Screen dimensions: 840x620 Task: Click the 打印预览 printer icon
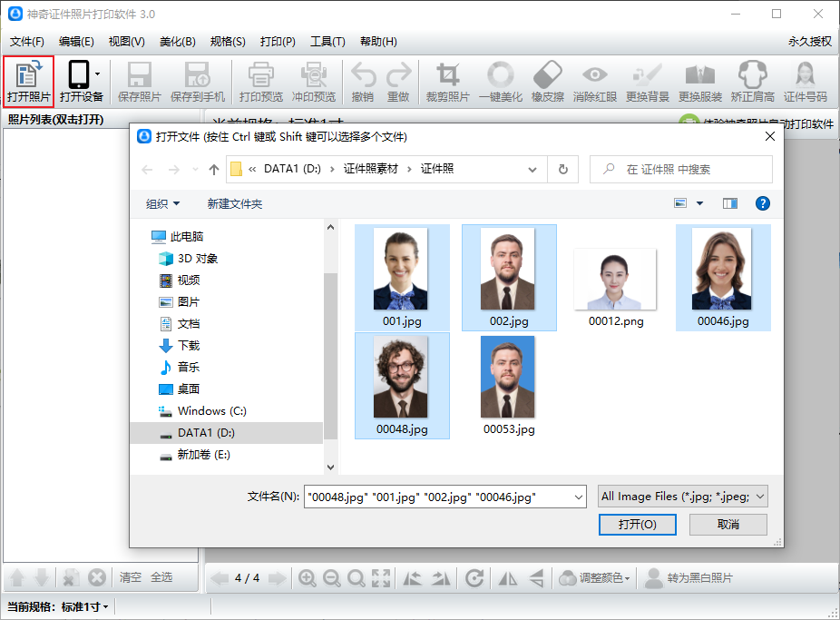pyautogui.click(x=261, y=82)
